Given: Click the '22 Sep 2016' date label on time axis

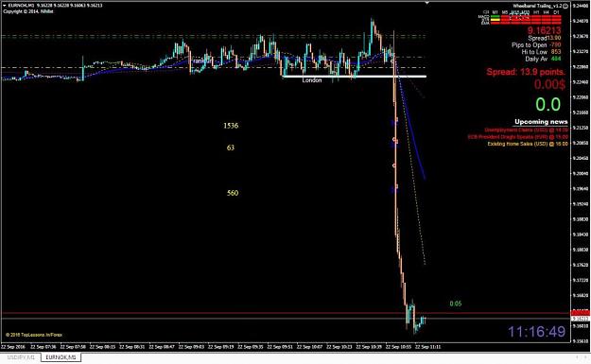Looking at the screenshot, I should point(13,347).
